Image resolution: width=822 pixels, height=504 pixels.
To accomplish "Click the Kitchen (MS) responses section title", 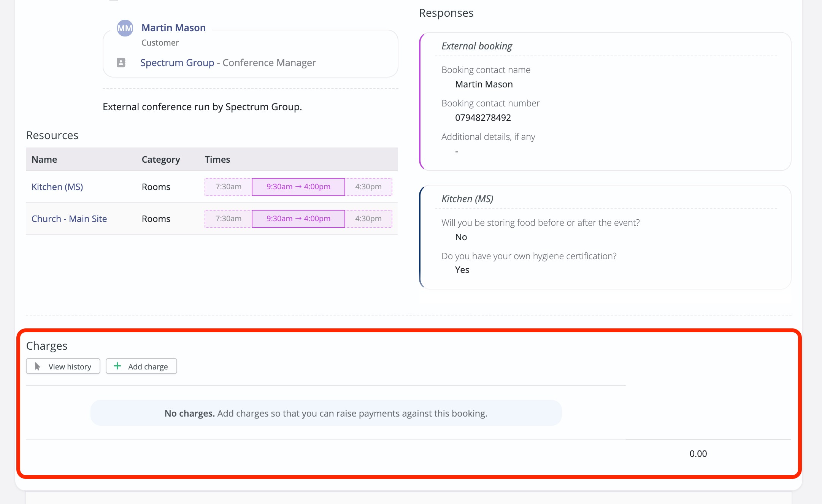I will click(467, 199).
